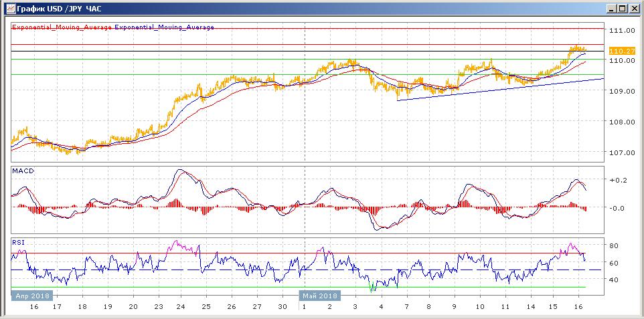The width and height of the screenshot is (644, 319).
Task: Click the Май 2018 month marker
Action: coord(320,296)
